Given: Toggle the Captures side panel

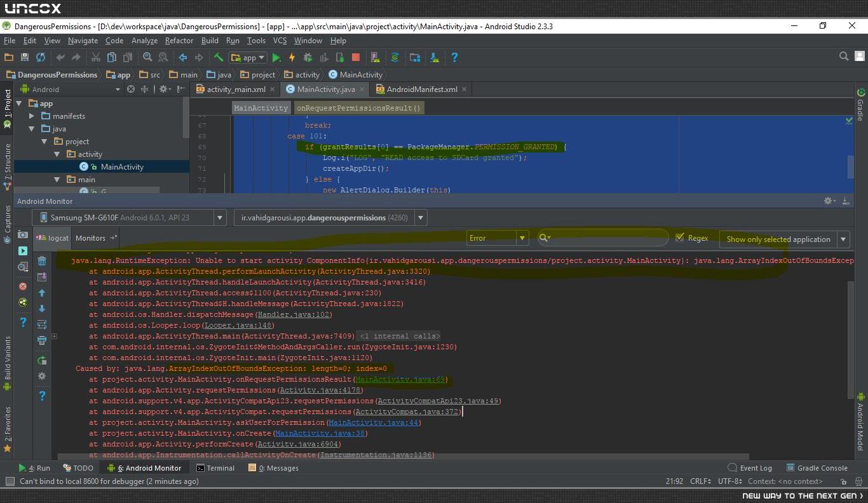Looking at the screenshot, I should click(x=8, y=224).
